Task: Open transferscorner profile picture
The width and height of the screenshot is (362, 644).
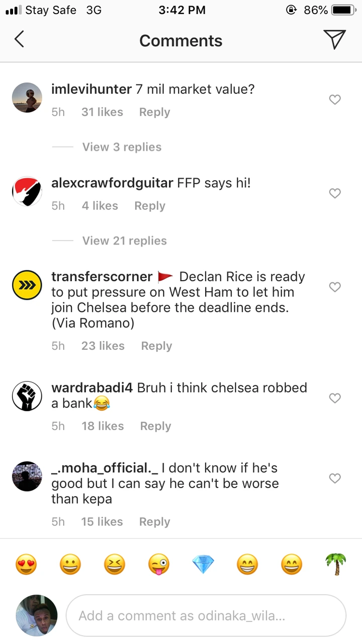Action: coord(27,285)
